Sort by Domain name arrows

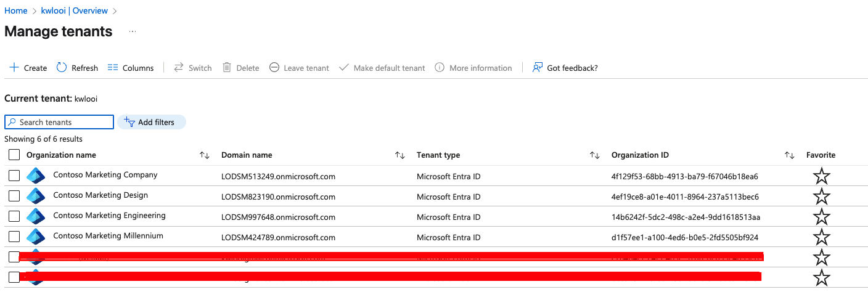pos(399,155)
